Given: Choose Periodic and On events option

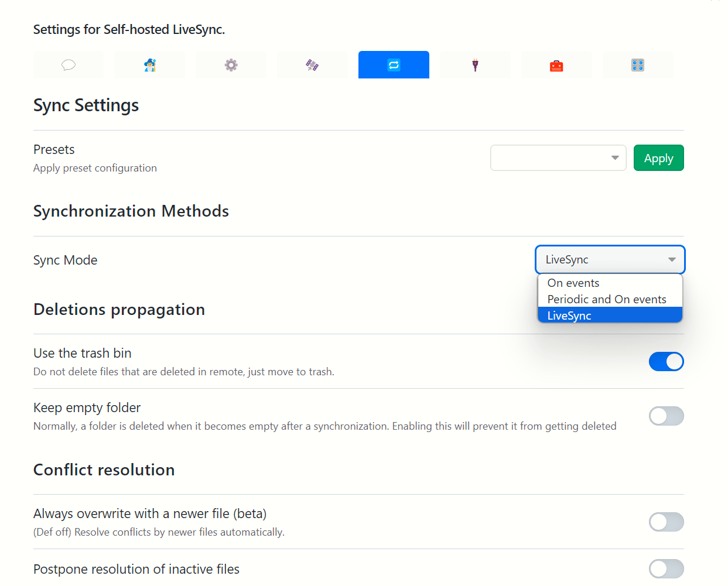Looking at the screenshot, I should click(610, 299).
